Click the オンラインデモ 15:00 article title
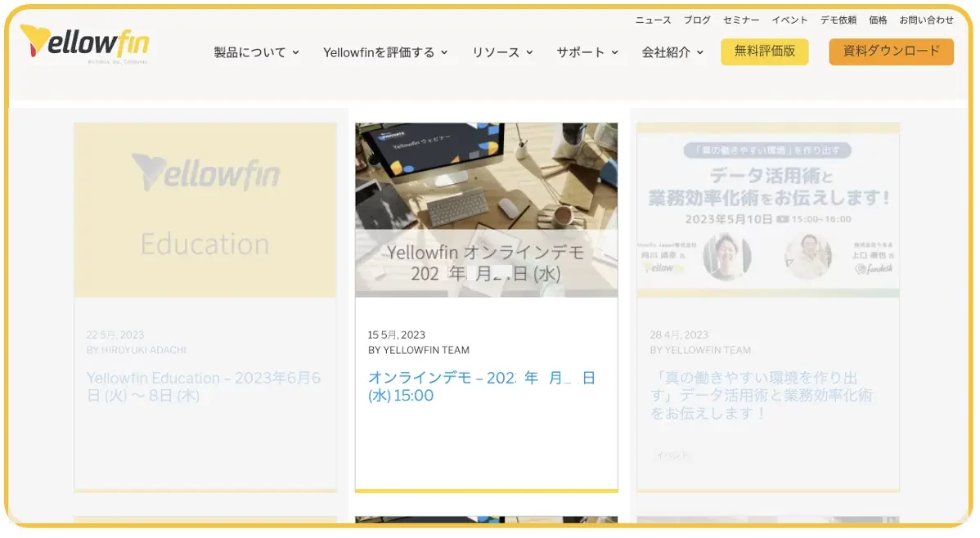 (x=481, y=387)
